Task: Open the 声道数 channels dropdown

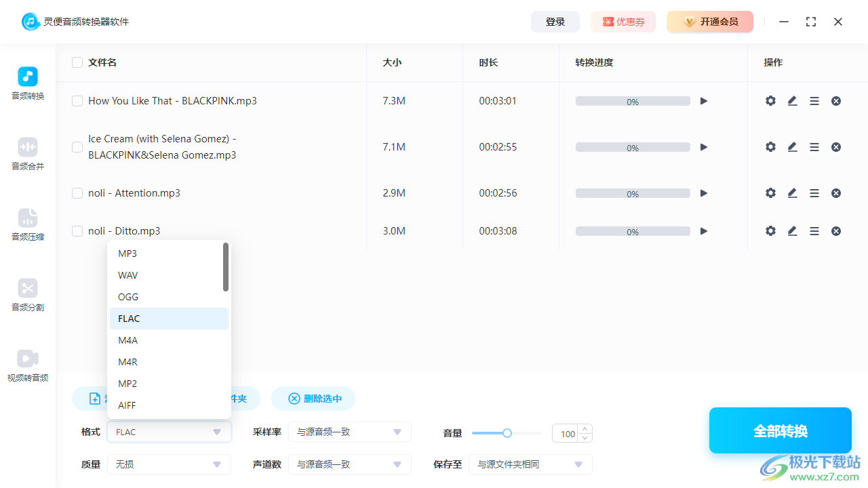Action: click(x=350, y=464)
